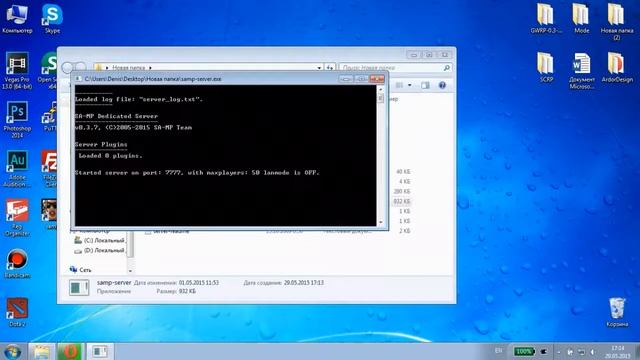
Task: Open the Microsoft Word document icon
Action: [x=581, y=71]
